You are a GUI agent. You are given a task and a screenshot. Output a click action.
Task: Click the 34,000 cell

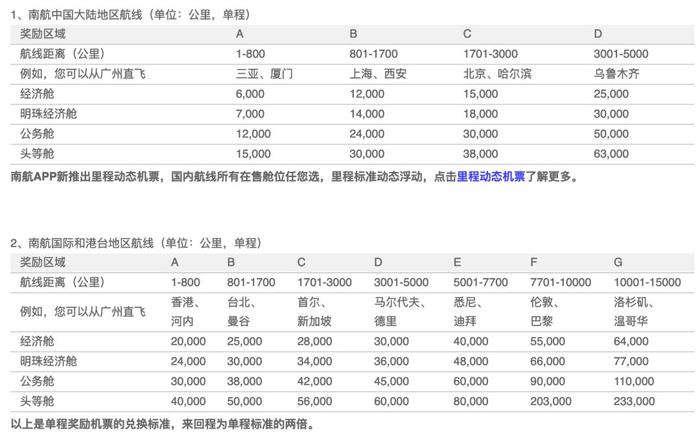(x=315, y=361)
